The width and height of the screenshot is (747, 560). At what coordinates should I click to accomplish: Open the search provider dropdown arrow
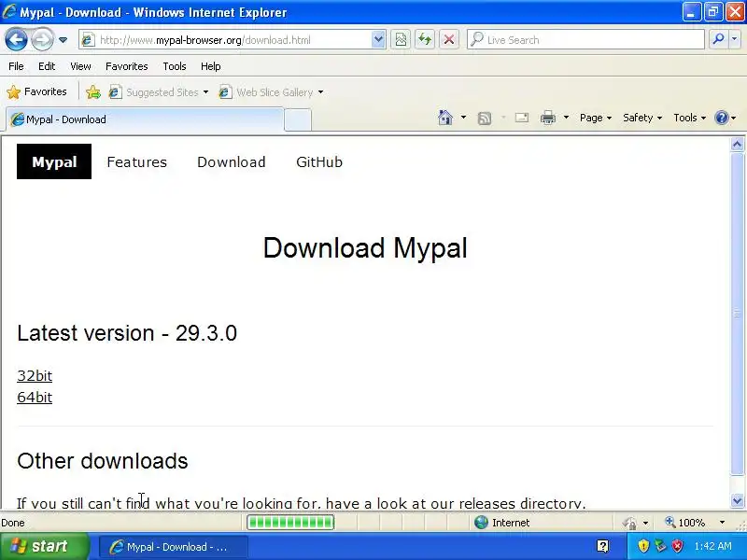click(x=735, y=39)
